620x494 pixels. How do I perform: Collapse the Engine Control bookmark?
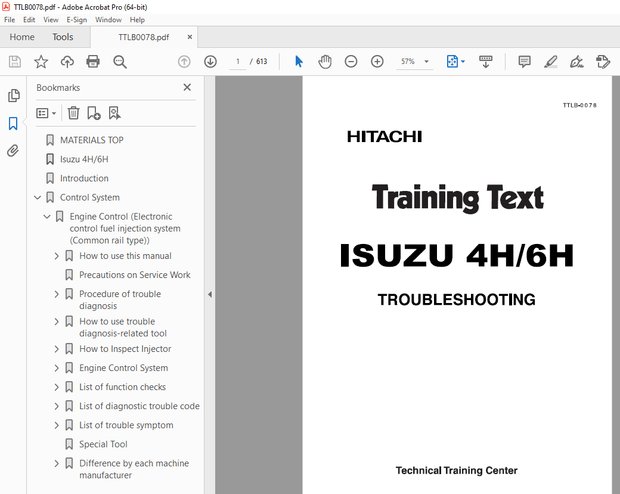[x=47, y=216]
